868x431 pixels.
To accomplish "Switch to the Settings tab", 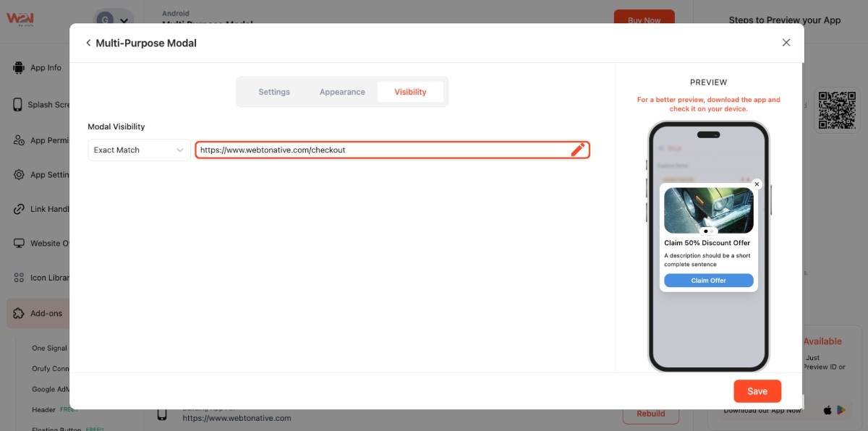I will click(274, 92).
